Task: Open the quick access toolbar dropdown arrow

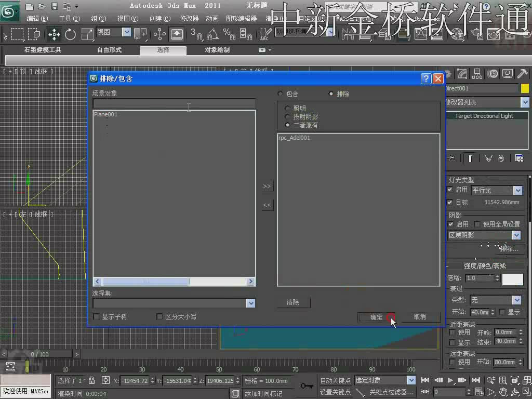Action: pos(77,6)
